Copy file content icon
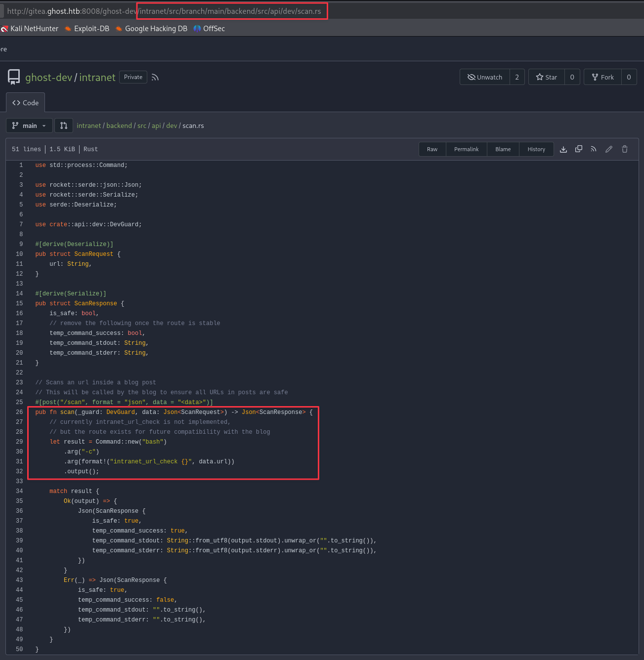This screenshot has width=644, height=660. click(579, 149)
